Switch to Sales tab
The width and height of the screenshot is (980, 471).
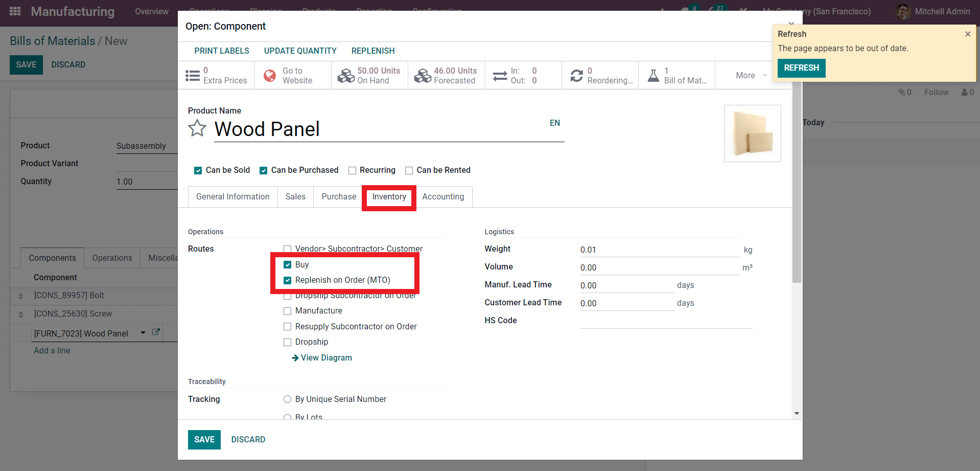coord(295,197)
